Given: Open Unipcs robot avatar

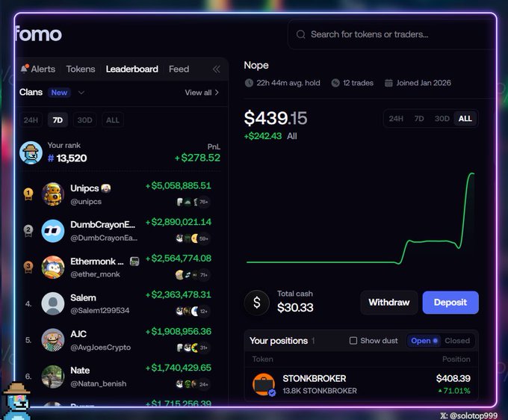Looking at the screenshot, I should coord(53,194).
